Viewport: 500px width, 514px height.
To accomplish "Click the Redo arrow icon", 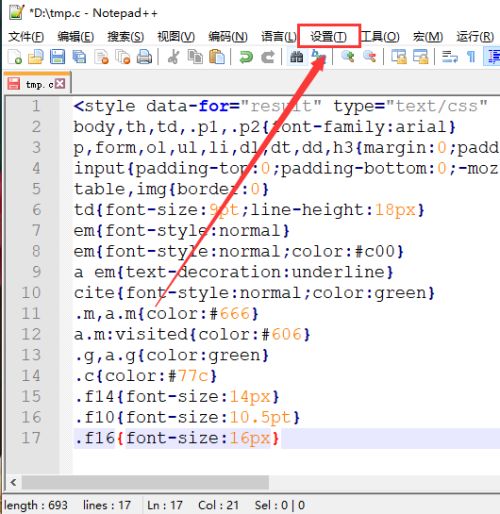I will [x=268, y=57].
